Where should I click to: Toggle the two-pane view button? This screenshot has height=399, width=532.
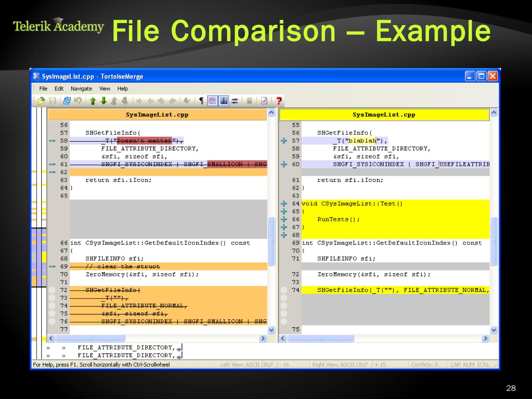224,101
